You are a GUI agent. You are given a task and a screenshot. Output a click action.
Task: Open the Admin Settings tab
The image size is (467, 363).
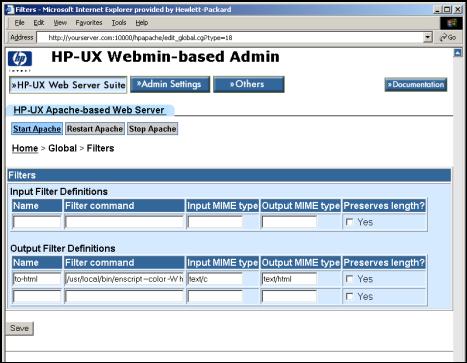point(170,84)
